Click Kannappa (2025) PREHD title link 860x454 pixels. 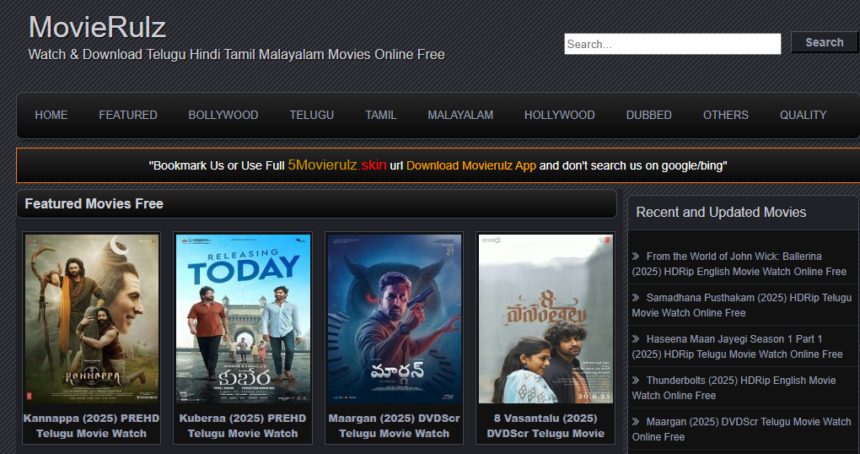click(x=92, y=425)
